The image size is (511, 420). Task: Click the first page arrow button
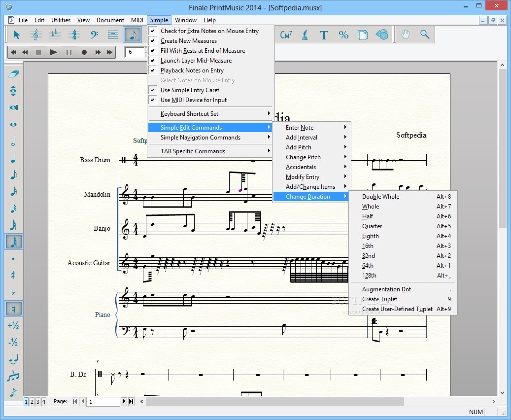pos(75,401)
